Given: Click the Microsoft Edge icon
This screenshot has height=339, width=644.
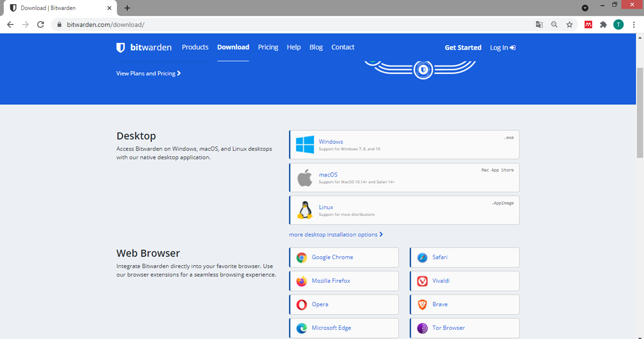Looking at the screenshot, I should click(301, 328).
